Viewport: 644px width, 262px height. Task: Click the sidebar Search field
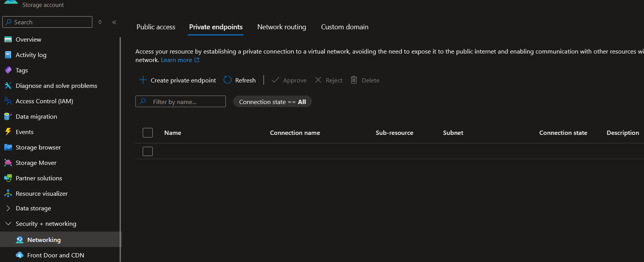coord(47,22)
